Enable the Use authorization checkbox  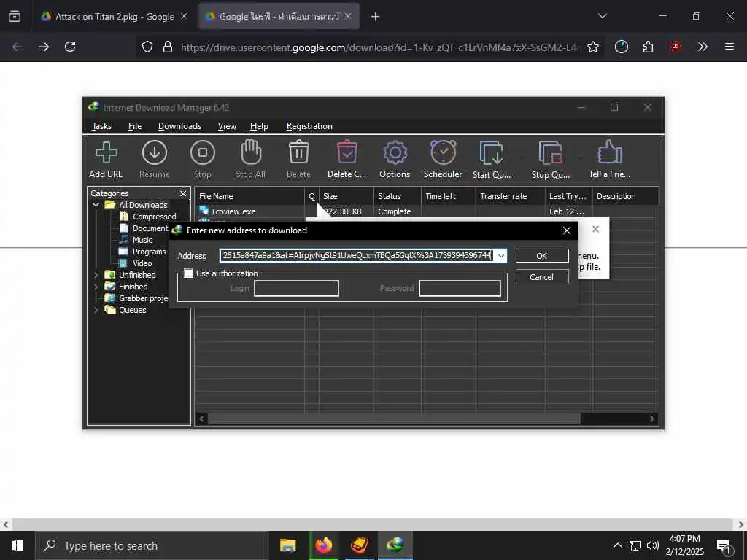[x=189, y=273]
